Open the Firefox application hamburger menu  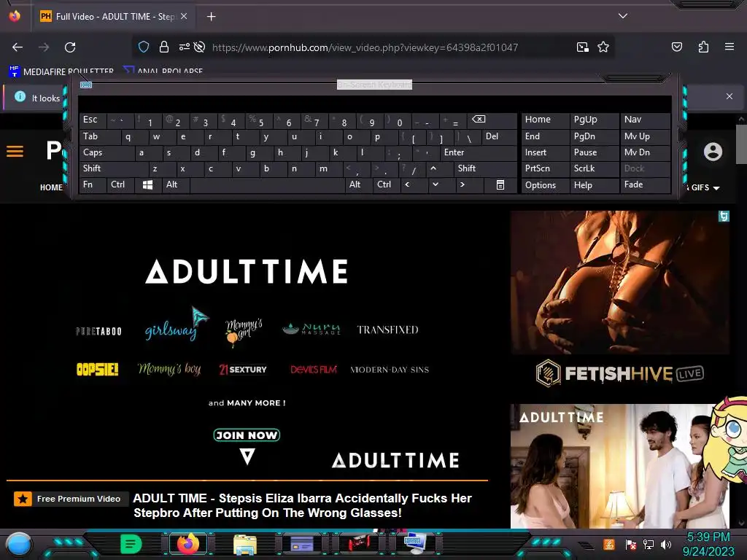point(729,47)
